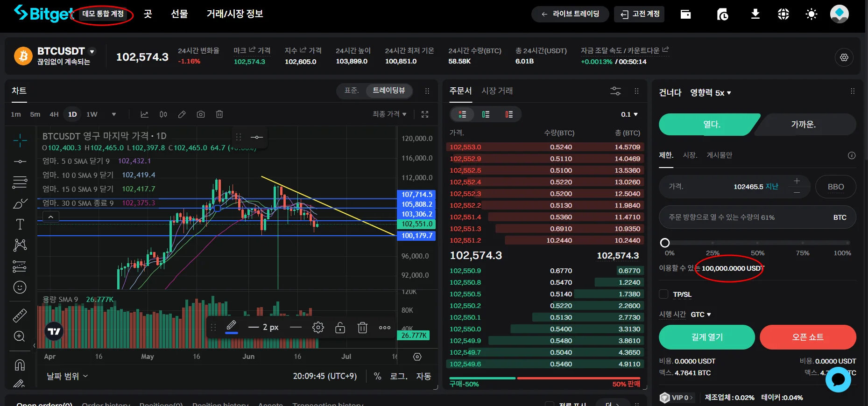Image resolution: width=868 pixels, height=406 pixels.
Task: Click the 50% mark on quantity slider
Action: point(757,243)
